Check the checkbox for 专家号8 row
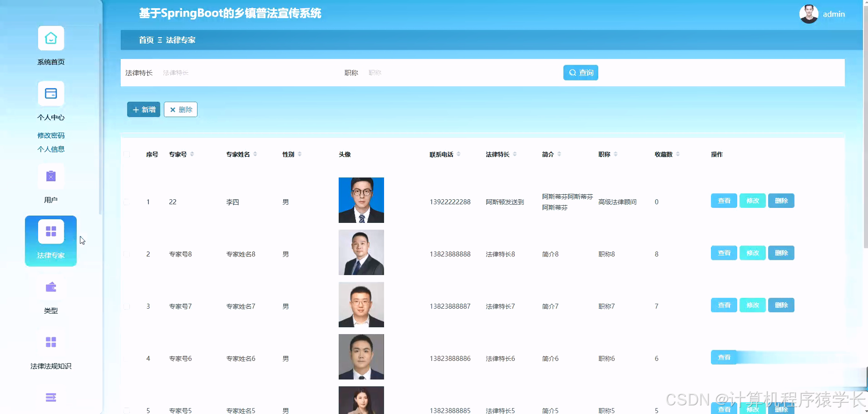868x414 pixels. 127,254
